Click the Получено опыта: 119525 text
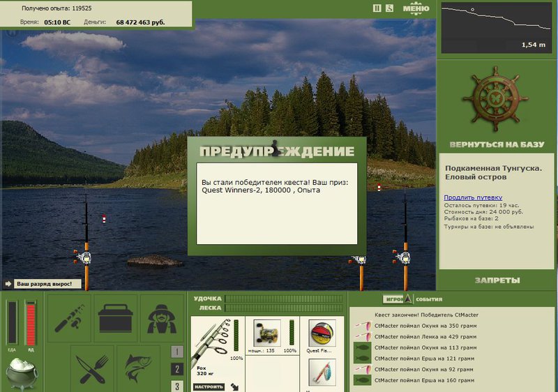This screenshot has height=392, width=558. point(56,8)
